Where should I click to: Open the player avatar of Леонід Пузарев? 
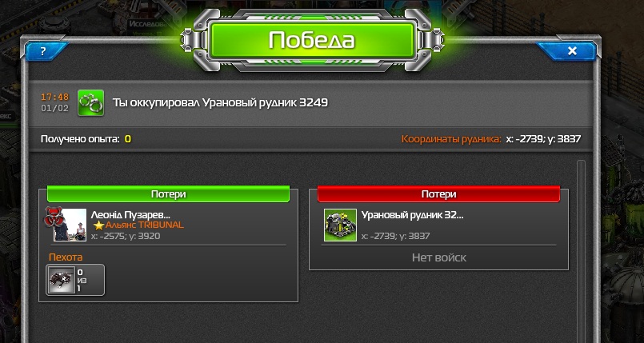pos(70,225)
